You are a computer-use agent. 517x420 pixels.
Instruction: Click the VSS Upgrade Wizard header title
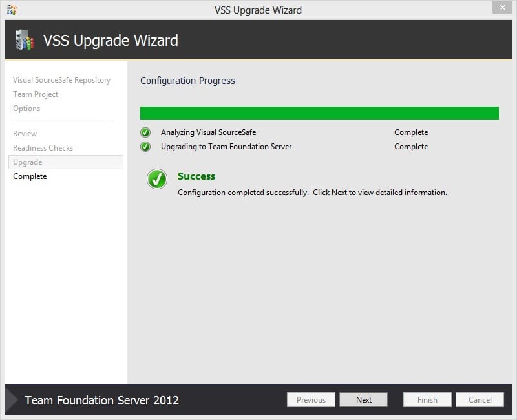click(x=111, y=41)
